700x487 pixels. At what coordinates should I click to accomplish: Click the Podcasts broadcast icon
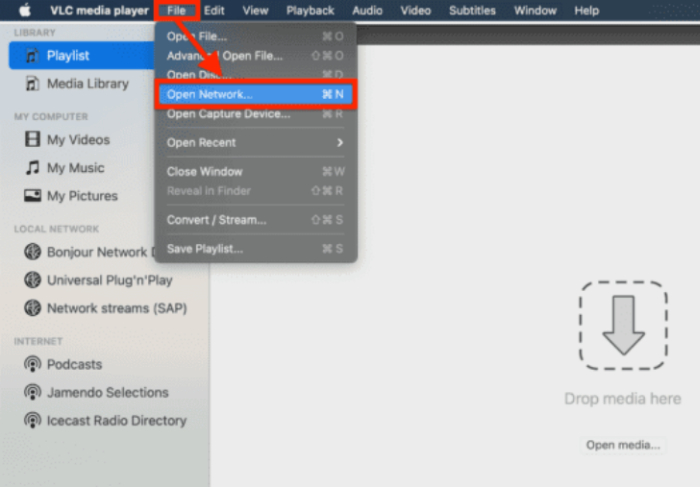coord(33,364)
